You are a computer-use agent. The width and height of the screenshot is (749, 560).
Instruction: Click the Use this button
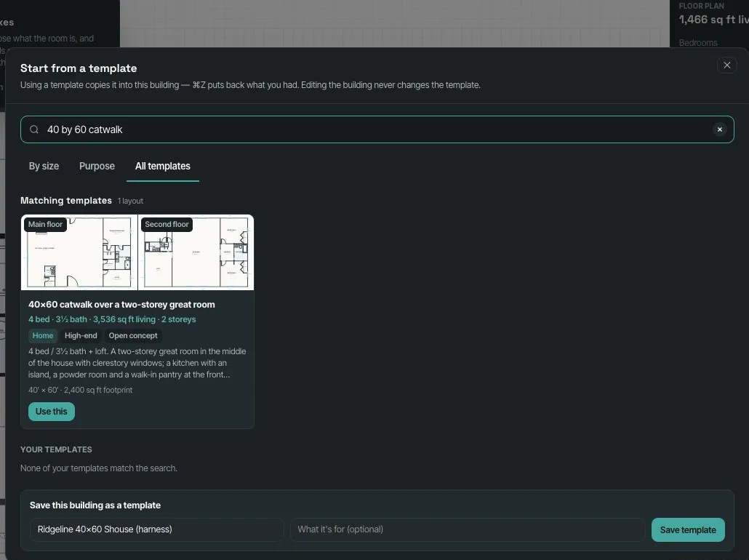[x=52, y=412]
